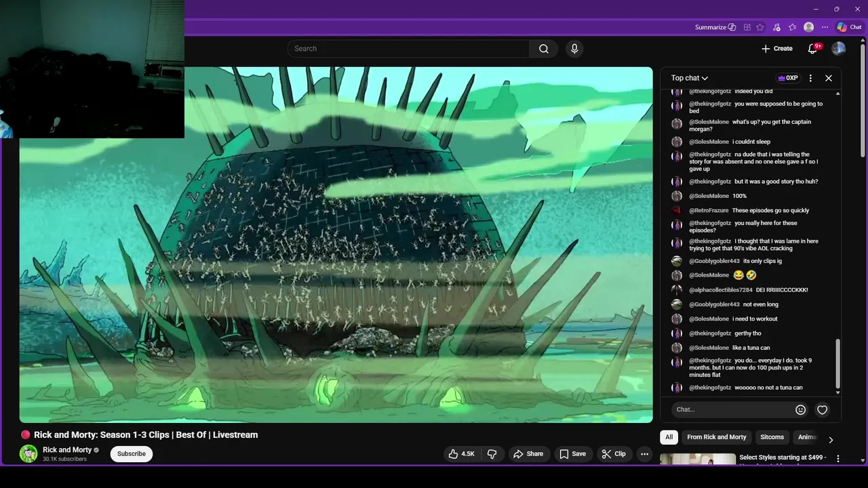
Task: Open the Rick and Morty channel avatar
Action: (x=28, y=453)
